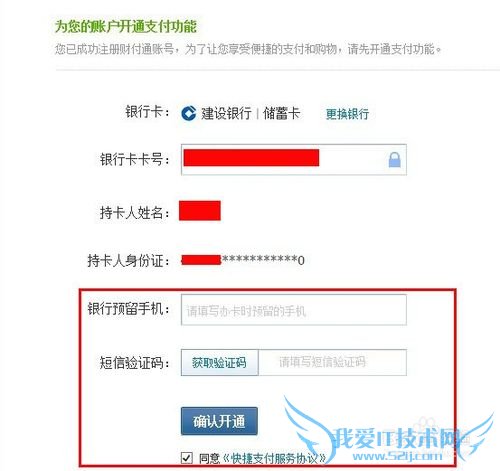Click the 同意 label next to the checkbox

point(209,459)
